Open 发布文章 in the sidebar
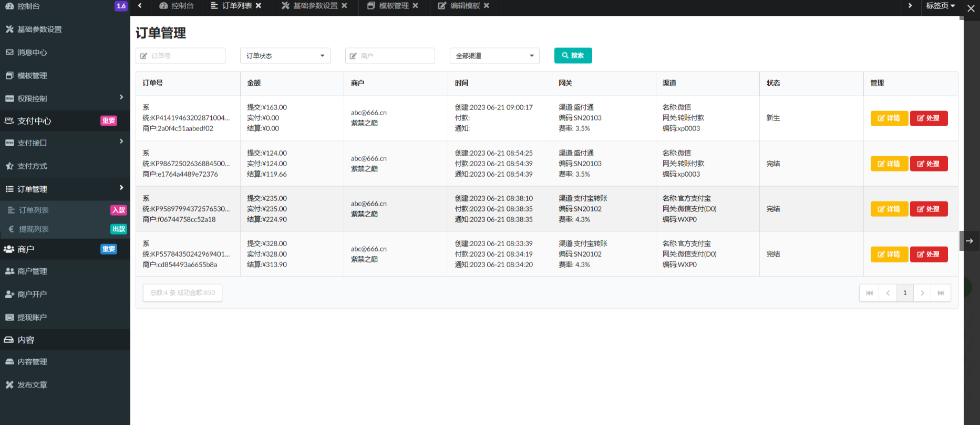This screenshot has height=425, width=980. (x=65, y=385)
